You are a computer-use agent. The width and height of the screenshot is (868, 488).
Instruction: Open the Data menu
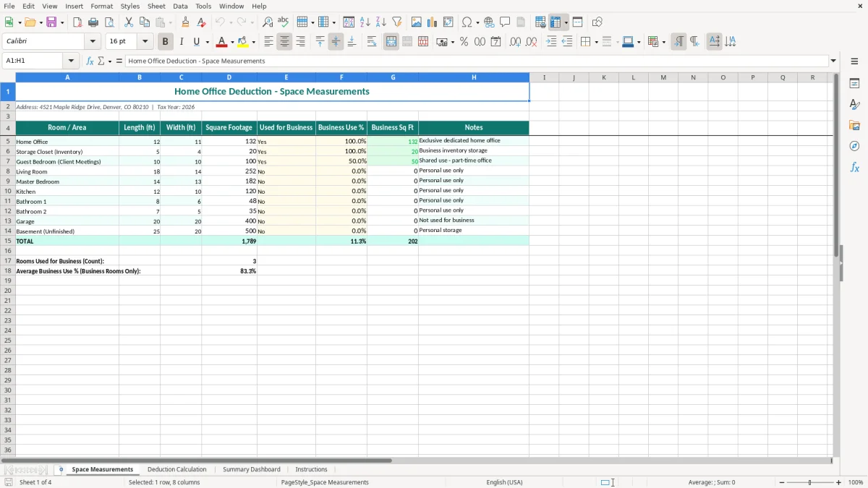[x=180, y=6]
